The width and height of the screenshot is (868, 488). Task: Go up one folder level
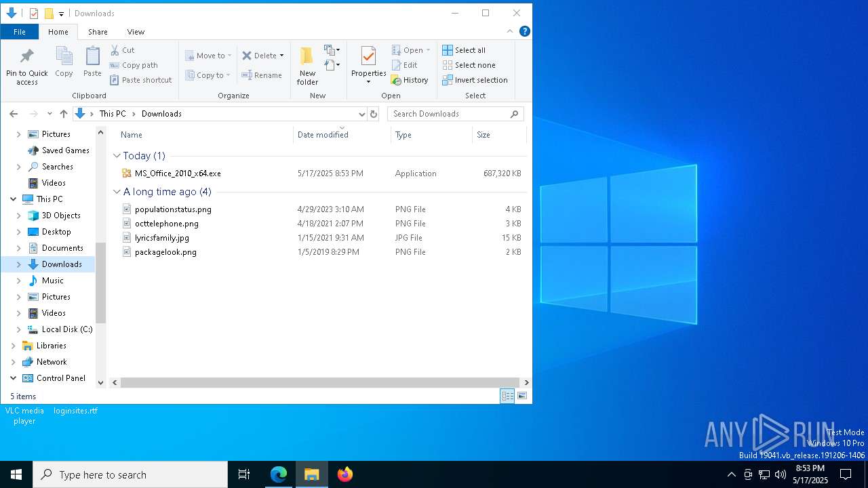tap(64, 114)
